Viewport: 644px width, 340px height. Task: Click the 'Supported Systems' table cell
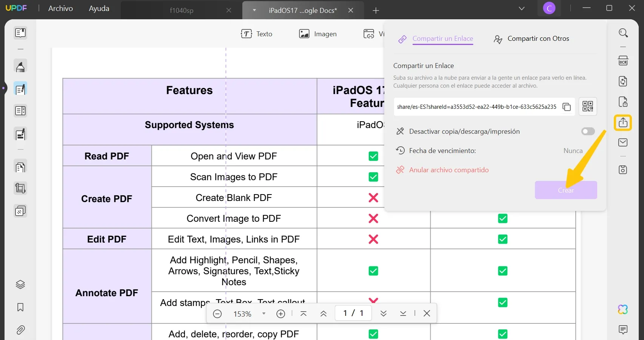coord(190,129)
